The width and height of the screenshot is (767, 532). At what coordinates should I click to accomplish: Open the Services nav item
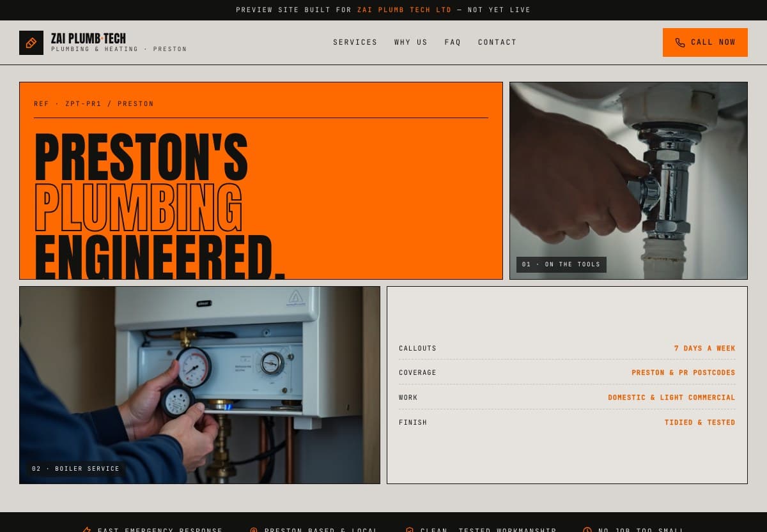(x=355, y=42)
